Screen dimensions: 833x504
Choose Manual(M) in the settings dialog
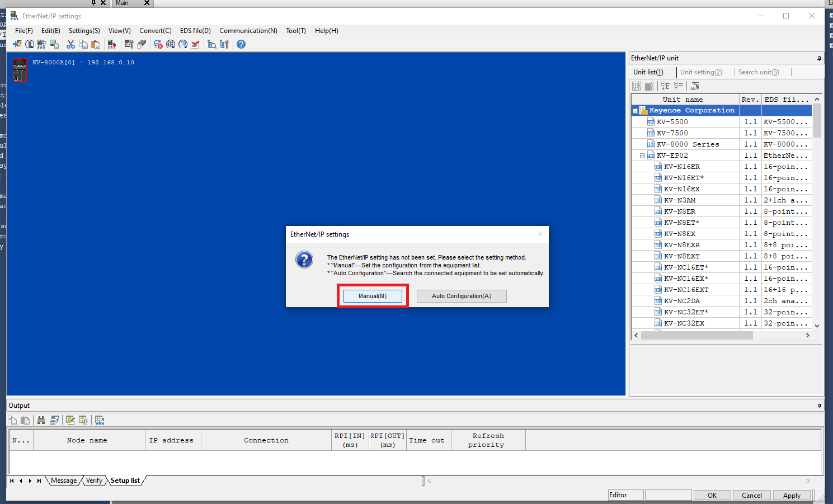pos(373,296)
